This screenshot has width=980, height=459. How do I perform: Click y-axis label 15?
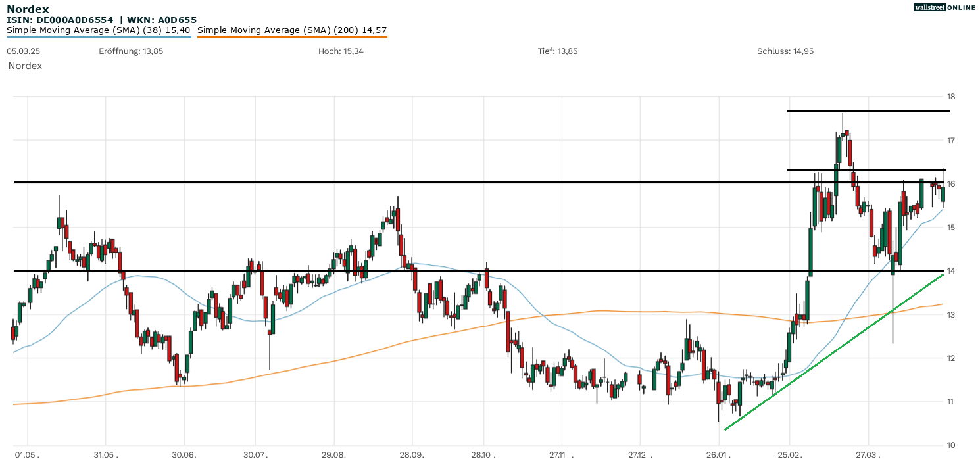(x=950, y=228)
